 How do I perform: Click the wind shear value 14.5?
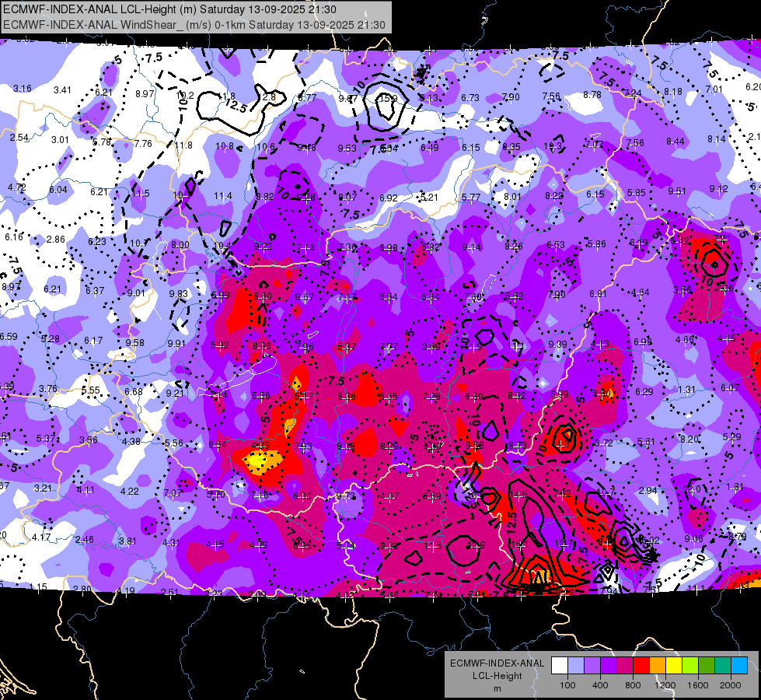point(518,495)
